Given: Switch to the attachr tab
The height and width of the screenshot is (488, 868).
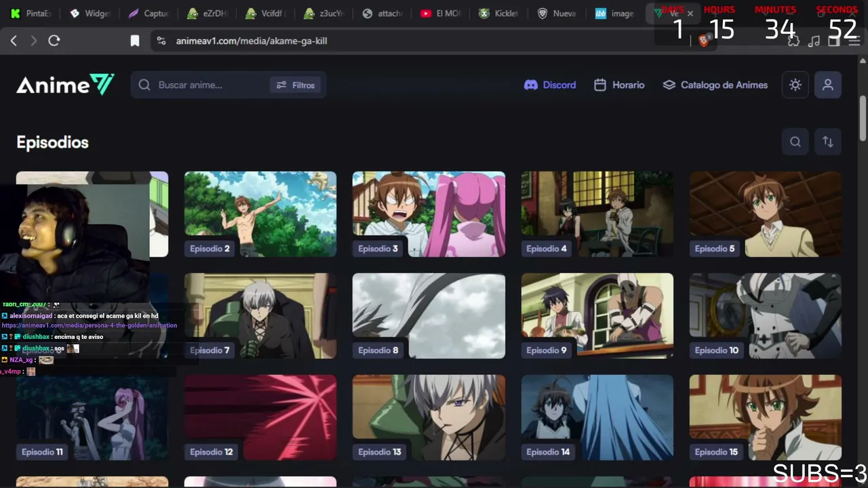Looking at the screenshot, I should (383, 13).
